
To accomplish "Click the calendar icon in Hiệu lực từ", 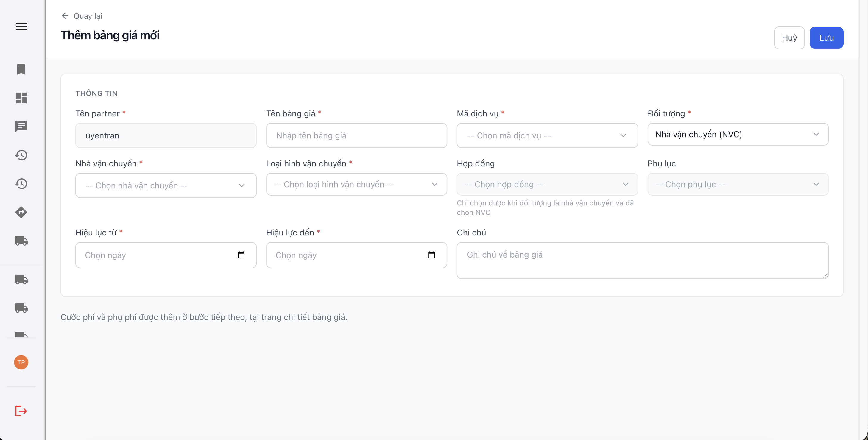I will (x=241, y=255).
